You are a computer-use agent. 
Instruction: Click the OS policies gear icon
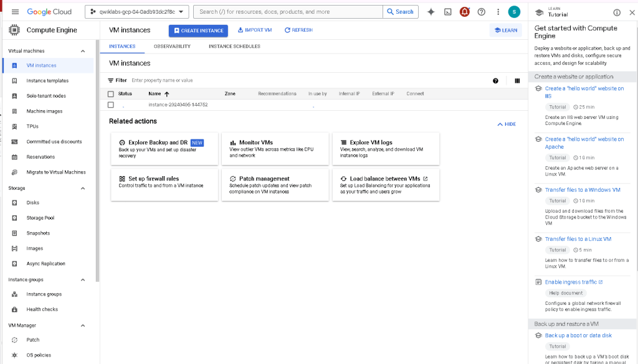coord(15,355)
